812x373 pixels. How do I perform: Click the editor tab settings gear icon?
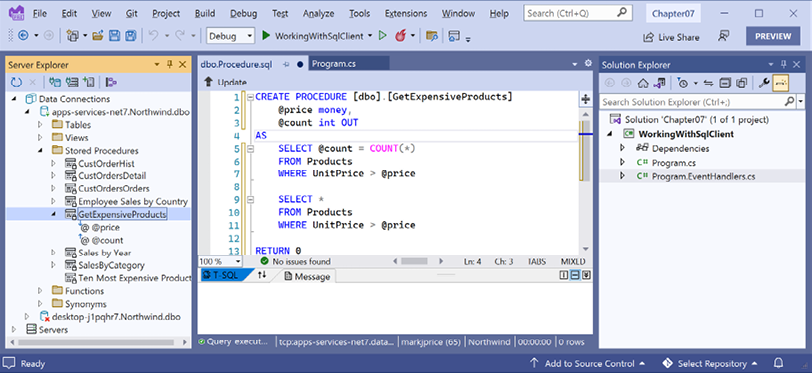tap(588, 63)
